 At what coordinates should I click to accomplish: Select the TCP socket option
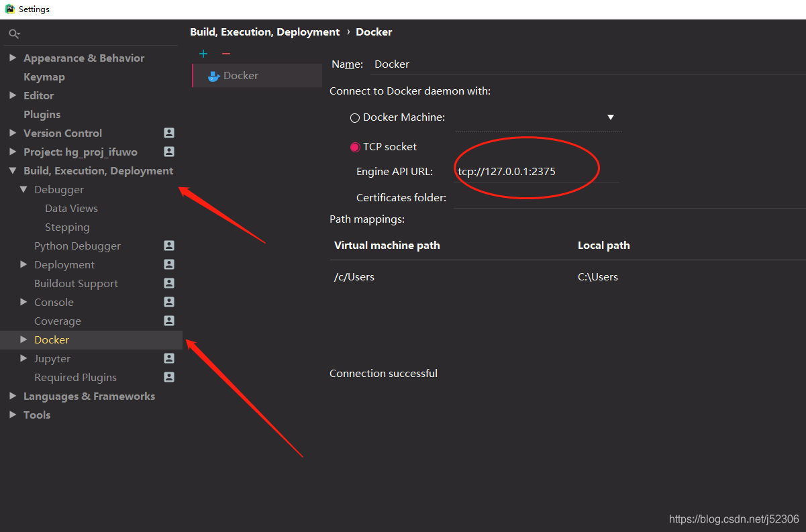pyautogui.click(x=355, y=146)
